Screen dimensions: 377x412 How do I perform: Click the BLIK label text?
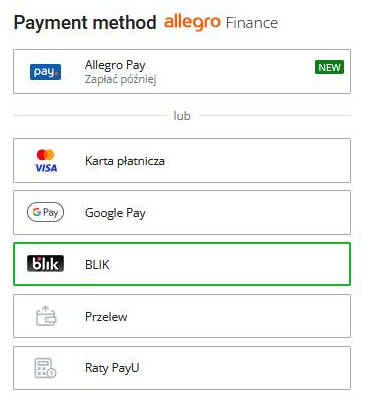point(97,265)
